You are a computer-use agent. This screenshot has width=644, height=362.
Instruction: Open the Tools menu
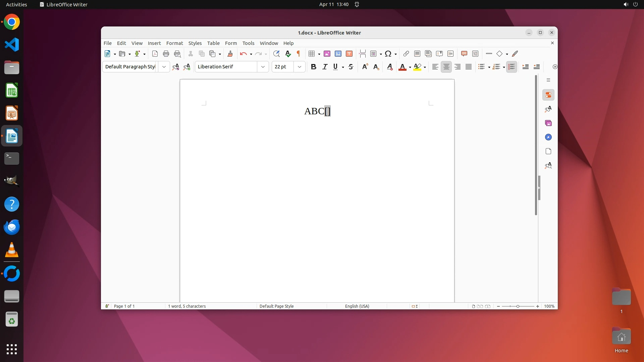(x=248, y=43)
